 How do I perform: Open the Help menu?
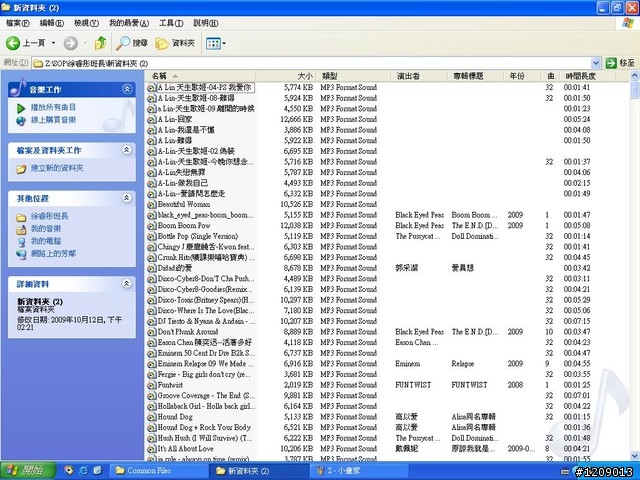pos(206,23)
